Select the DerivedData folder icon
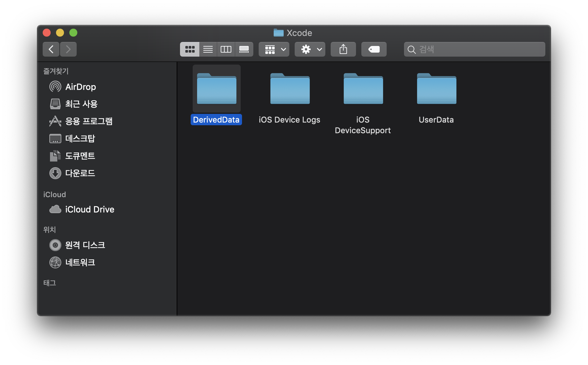 click(217, 89)
